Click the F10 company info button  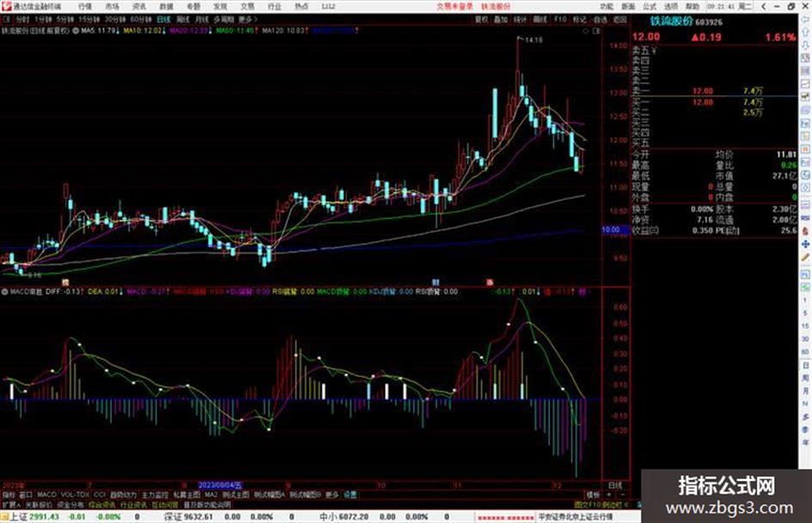[x=559, y=20]
